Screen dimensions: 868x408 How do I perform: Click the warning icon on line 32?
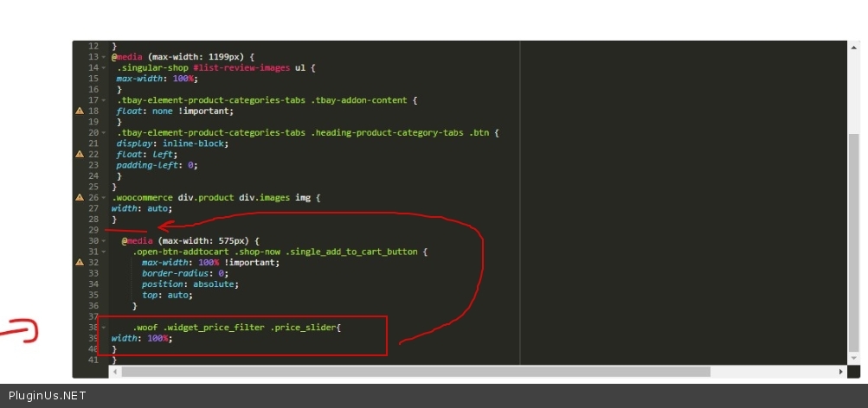(x=80, y=262)
